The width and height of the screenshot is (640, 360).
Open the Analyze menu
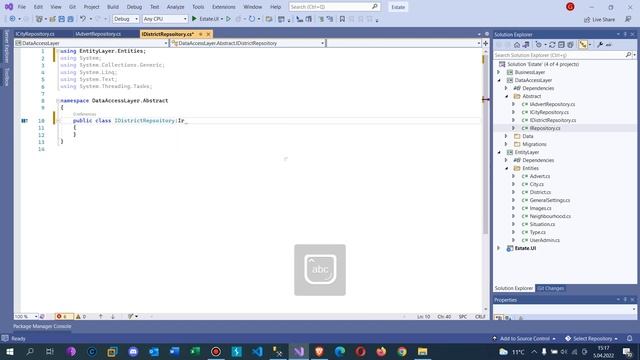coord(176,7)
